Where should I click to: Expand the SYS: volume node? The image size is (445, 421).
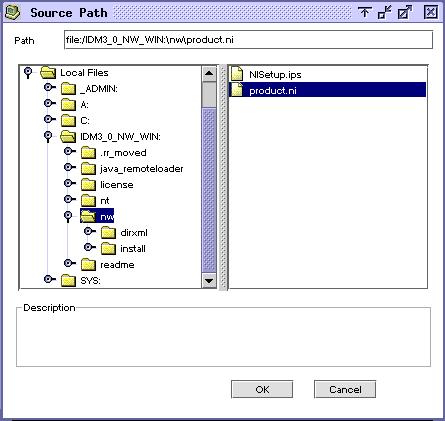tap(50, 279)
